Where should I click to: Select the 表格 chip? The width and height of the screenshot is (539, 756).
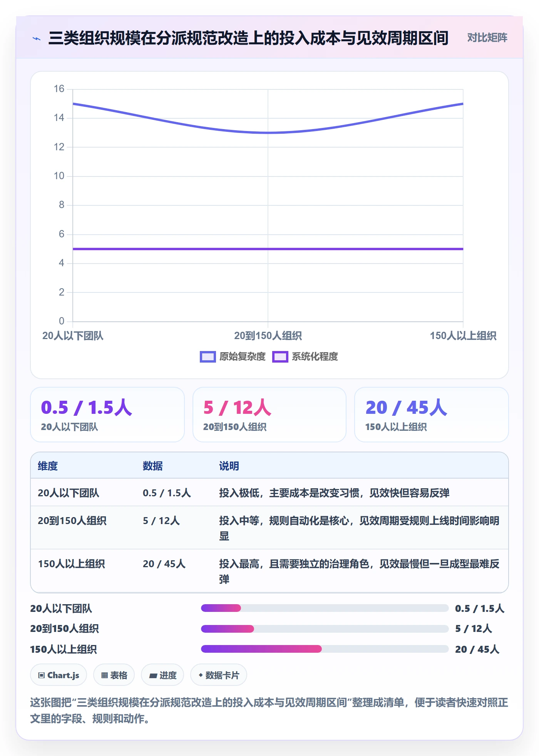[x=114, y=675]
